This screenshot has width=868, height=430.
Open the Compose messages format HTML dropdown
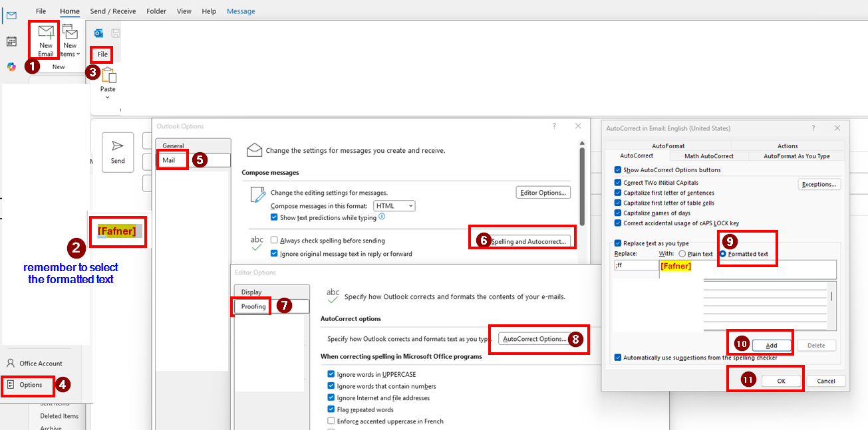pos(394,206)
